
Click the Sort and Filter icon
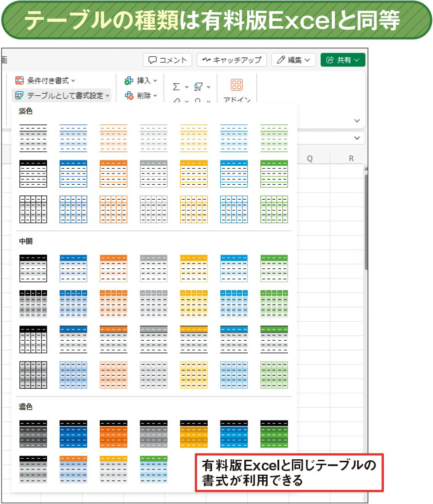click(x=198, y=87)
